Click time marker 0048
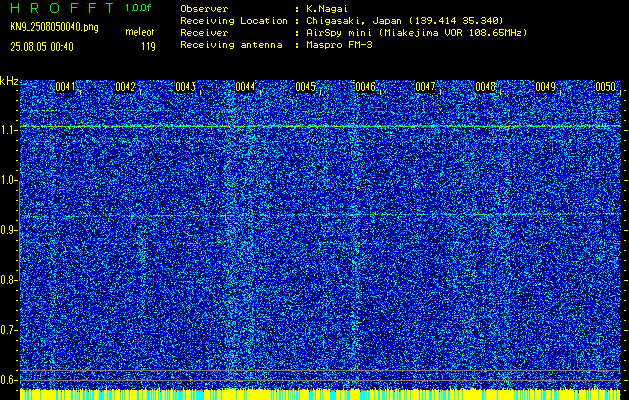 [485, 87]
